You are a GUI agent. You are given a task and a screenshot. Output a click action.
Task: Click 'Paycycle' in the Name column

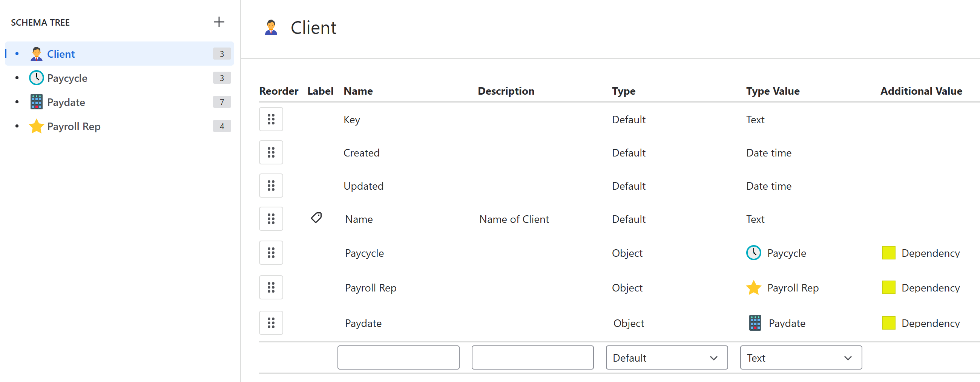pyautogui.click(x=364, y=253)
